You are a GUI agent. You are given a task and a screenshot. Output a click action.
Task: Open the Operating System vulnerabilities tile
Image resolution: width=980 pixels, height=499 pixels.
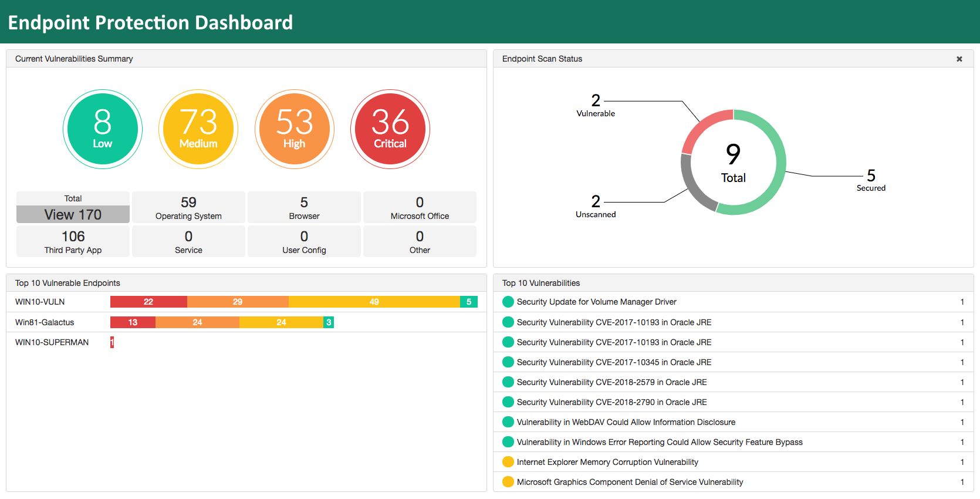click(188, 207)
